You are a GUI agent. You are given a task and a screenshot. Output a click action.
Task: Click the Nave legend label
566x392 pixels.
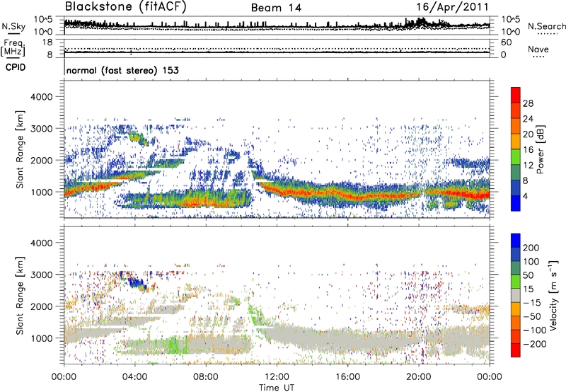tap(538, 50)
